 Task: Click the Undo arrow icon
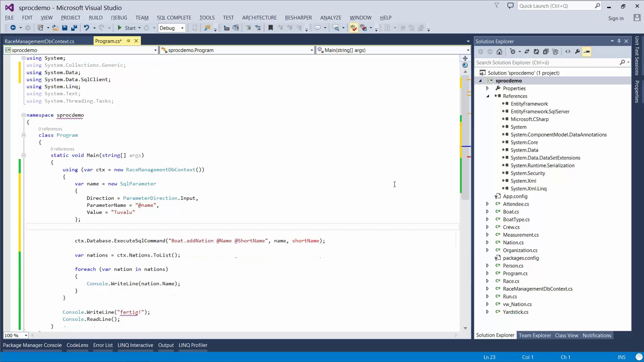point(86,28)
